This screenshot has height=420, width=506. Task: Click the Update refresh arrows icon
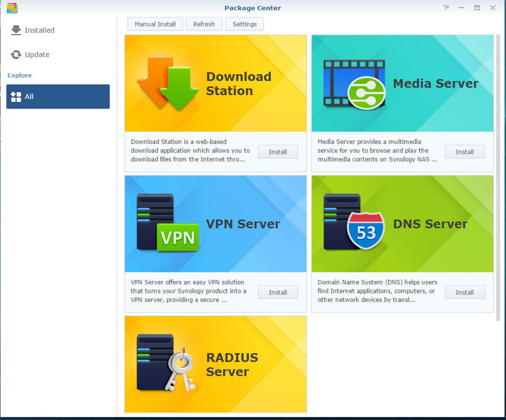(16, 55)
